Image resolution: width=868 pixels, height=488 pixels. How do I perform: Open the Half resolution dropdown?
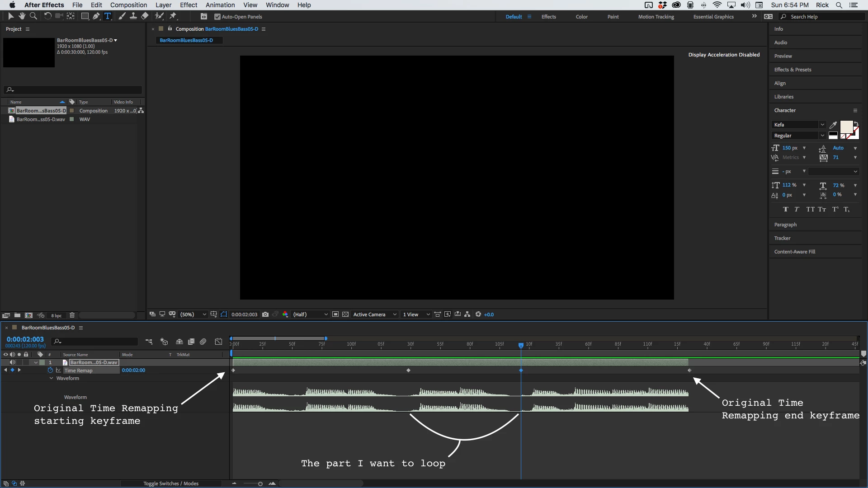311,314
